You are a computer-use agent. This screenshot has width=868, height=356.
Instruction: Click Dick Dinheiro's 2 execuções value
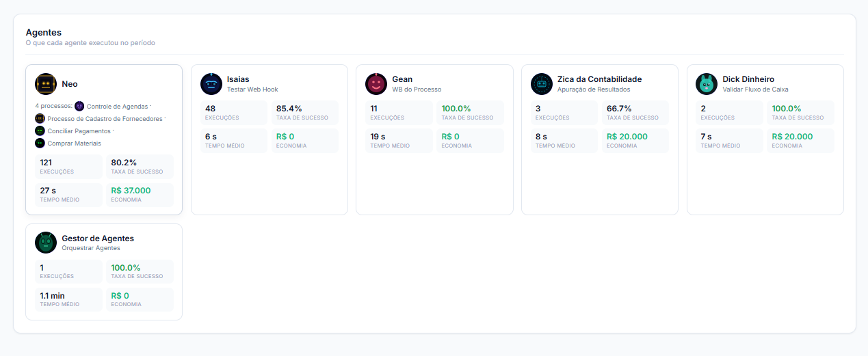[x=703, y=109]
